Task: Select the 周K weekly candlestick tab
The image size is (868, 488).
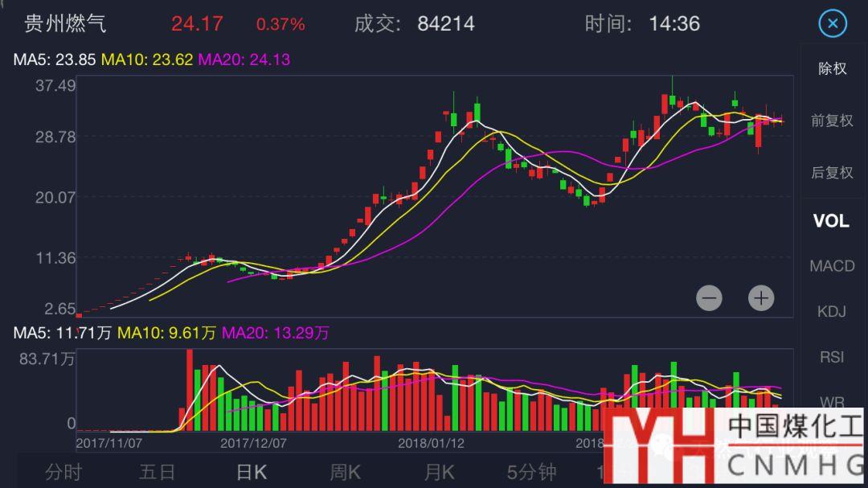Action: 345,472
